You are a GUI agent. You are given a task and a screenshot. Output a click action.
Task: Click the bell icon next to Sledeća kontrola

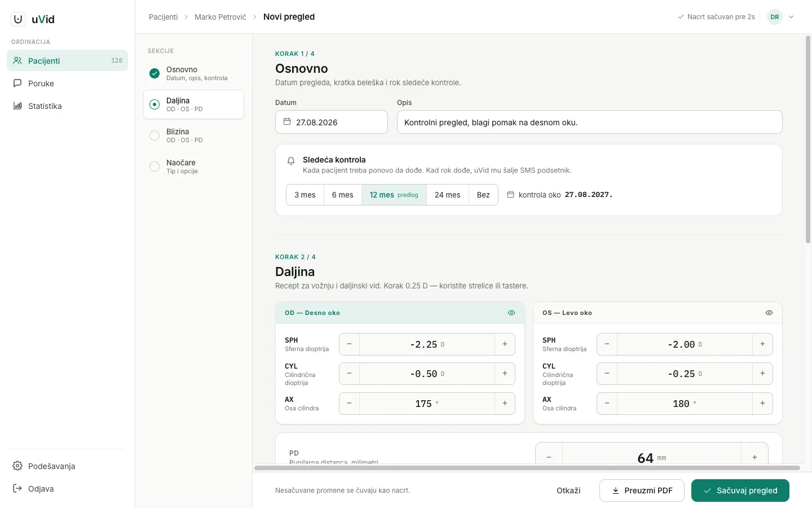click(x=291, y=161)
